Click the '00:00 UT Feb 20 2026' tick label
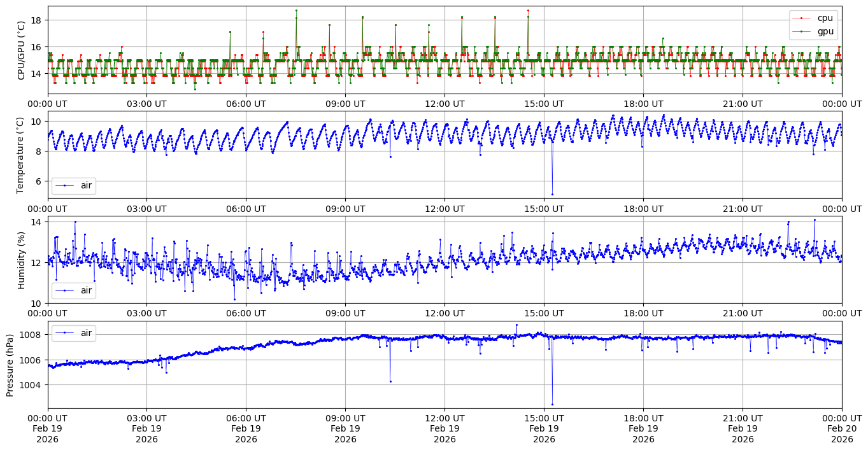Screen dimensions: 868x450 point(842,429)
